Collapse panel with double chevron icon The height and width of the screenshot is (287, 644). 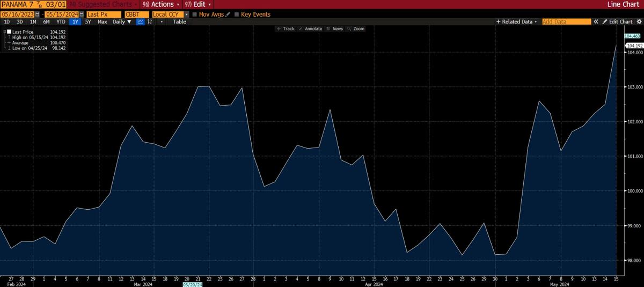[x=596, y=22]
